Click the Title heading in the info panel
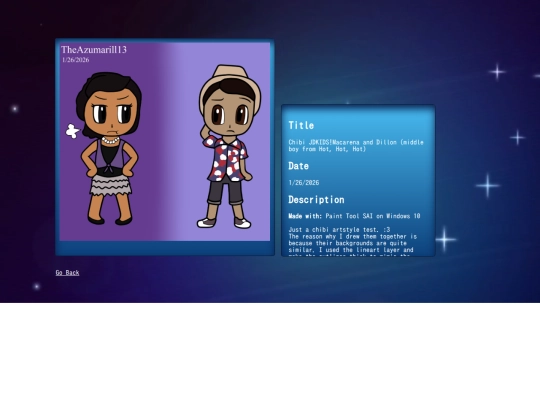 (x=301, y=125)
